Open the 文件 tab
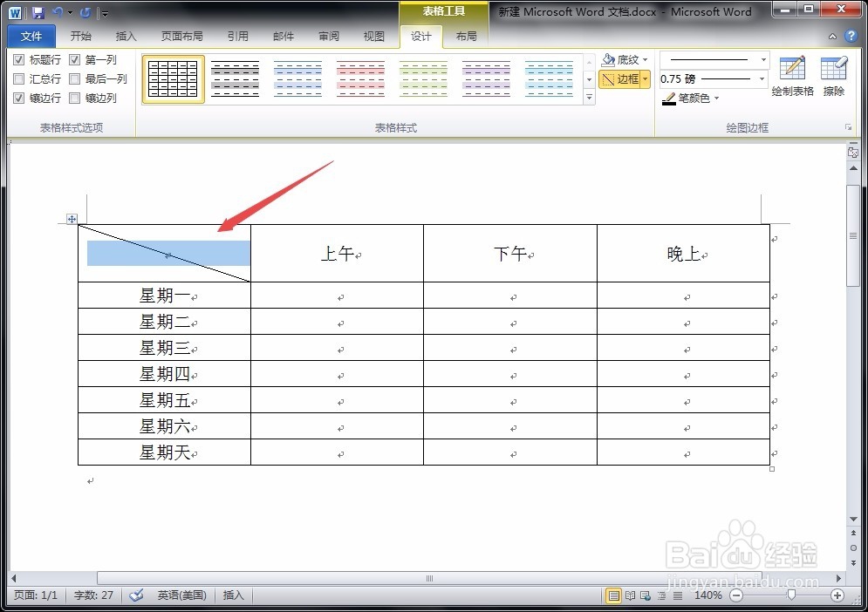The height and width of the screenshot is (612, 868). [31, 37]
